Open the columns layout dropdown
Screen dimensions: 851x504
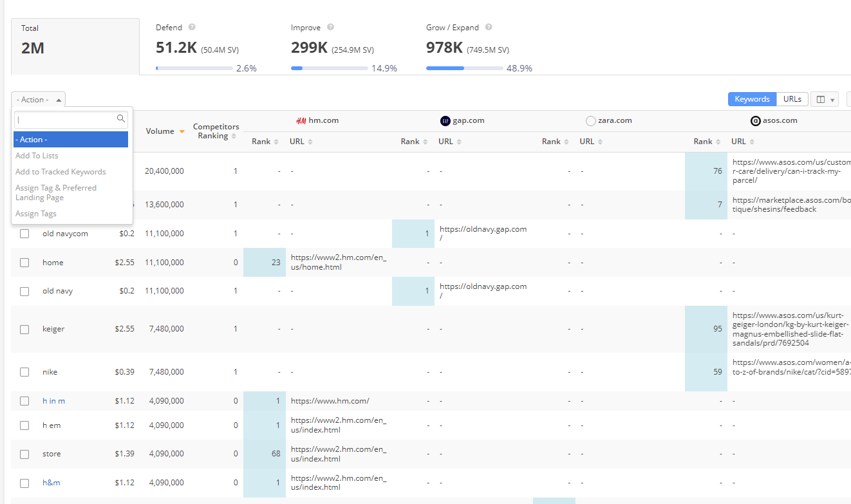coord(824,99)
